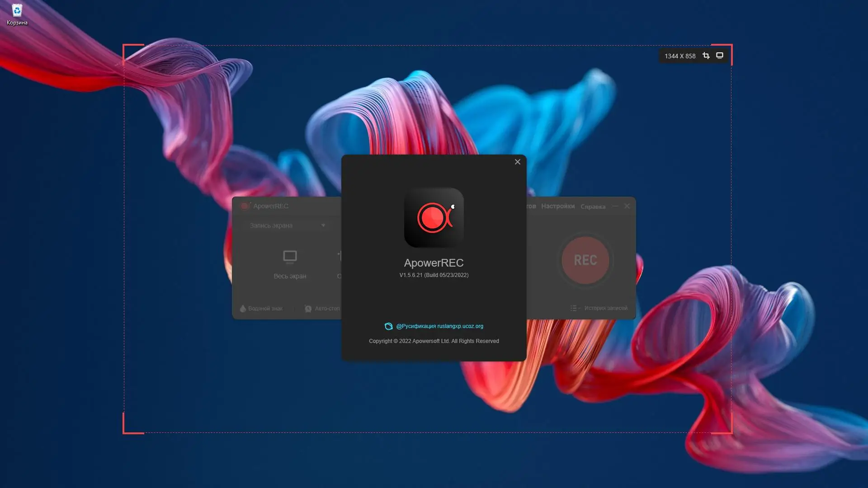
Task: Click the История записей list icon
Action: click(x=575, y=308)
